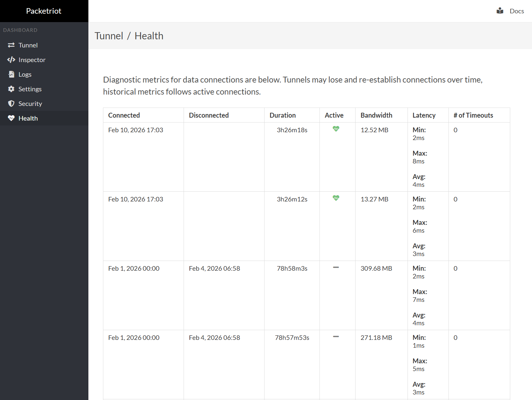
Task: Click the Docs book icon in the top bar
Action: [500, 10]
